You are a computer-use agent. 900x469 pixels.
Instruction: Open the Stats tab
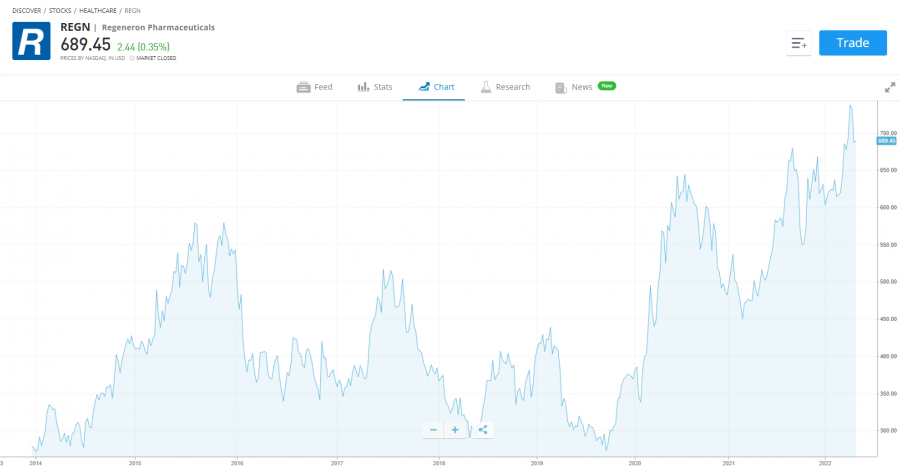tap(375, 87)
